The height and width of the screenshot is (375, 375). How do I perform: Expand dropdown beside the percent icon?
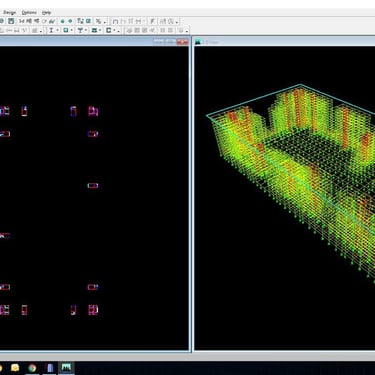click(105, 22)
